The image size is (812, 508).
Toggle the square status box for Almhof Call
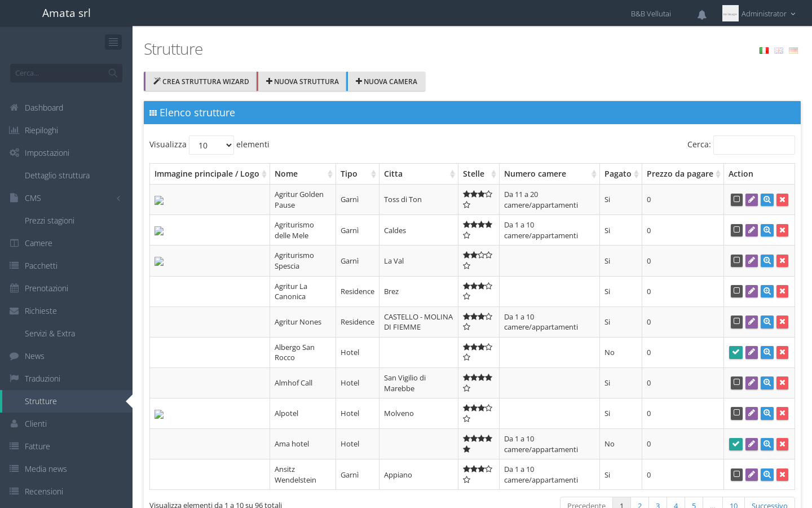point(736,383)
